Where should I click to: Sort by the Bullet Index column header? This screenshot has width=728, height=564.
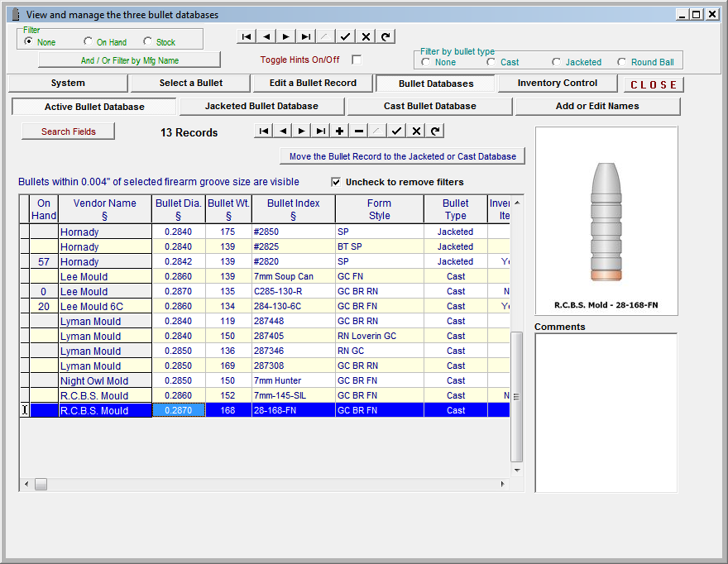pyautogui.click(x=294, y=209)
